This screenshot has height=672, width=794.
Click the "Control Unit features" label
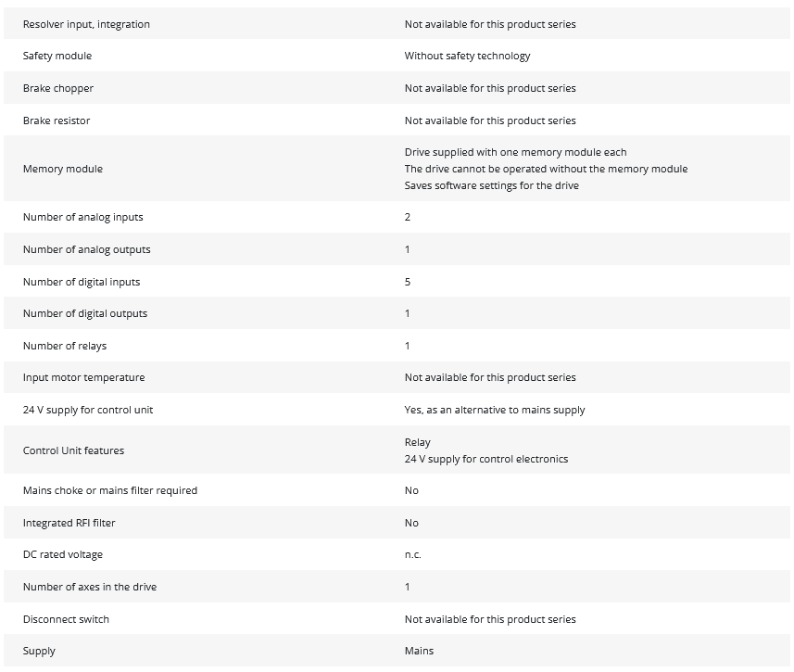pos(74,450)
